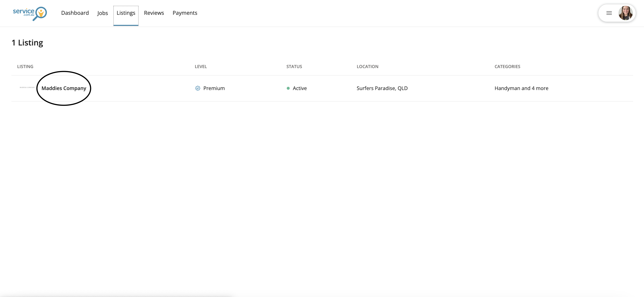Open the Maddies Company listing
The width and height of the screenshot is (644, 297).
tap(64, 88)
